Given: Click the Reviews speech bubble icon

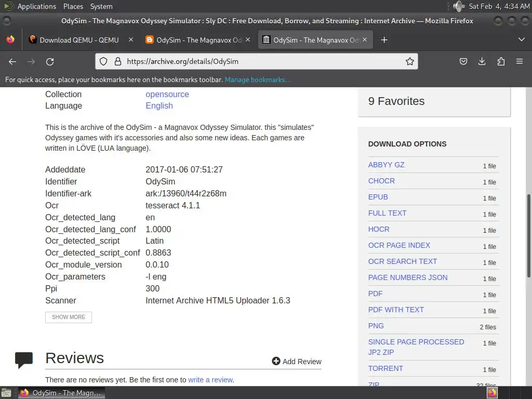Looking at the screenshot, I should 24,360.
